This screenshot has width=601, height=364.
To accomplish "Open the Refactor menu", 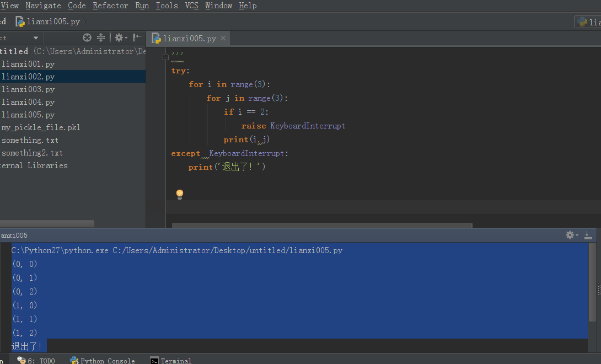I will coord(110,6).
